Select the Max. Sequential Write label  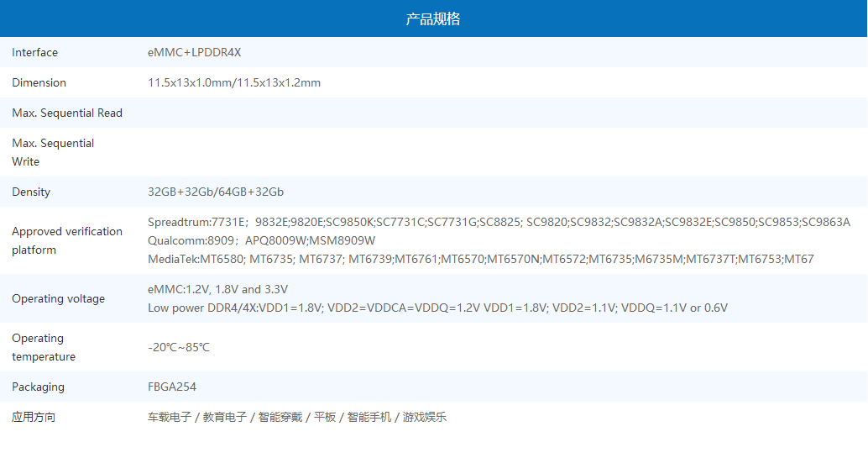point(53,152)
